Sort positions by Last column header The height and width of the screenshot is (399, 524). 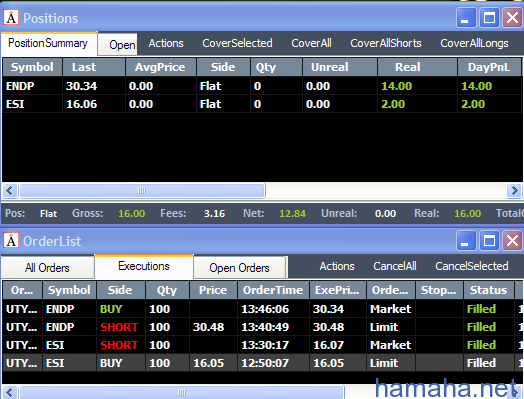(94, 67)
